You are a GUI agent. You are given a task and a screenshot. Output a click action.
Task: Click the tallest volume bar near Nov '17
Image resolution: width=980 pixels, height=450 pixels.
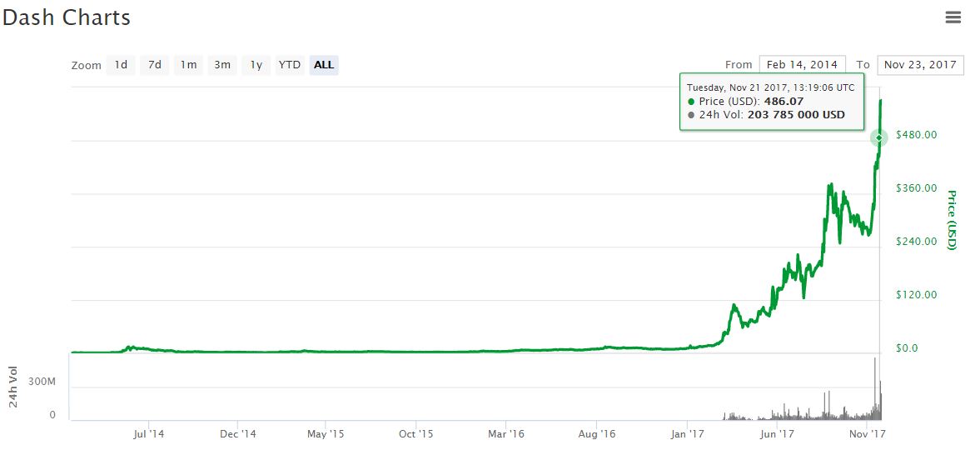click(875, 388)
